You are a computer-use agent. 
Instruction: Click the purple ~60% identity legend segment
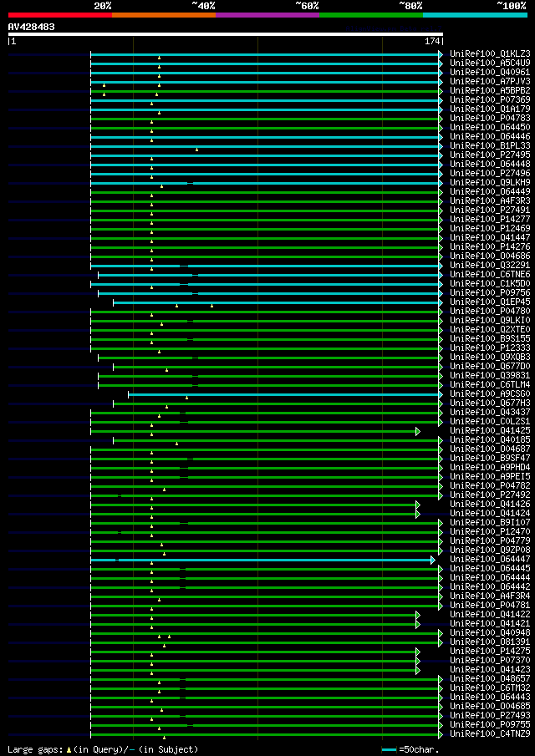tap(267, 15)
